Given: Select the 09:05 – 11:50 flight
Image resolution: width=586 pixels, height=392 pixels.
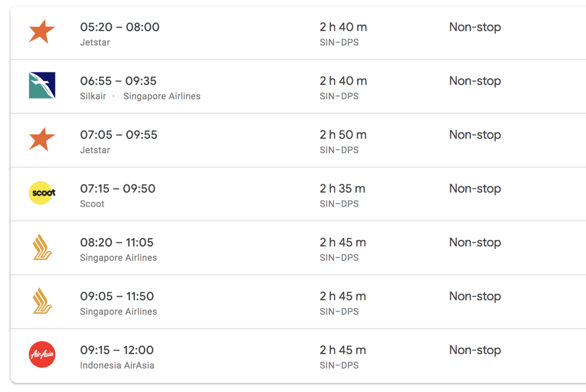Looking at the screenshot, I should pos(298,302).
